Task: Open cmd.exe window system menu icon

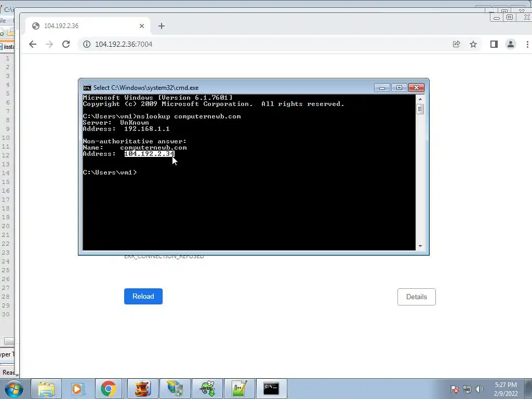Action: [x=87, y=88]
